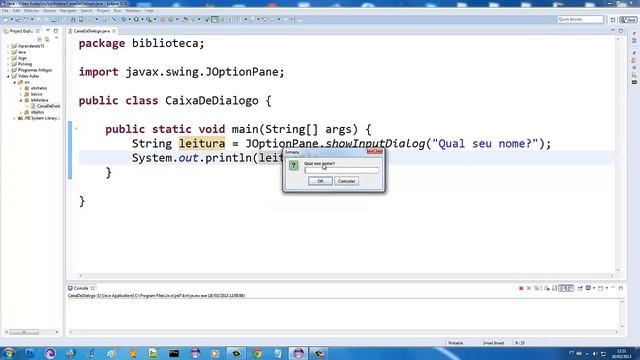
Task: Click the Quick Access search field
Action: [x=580, y=19]
